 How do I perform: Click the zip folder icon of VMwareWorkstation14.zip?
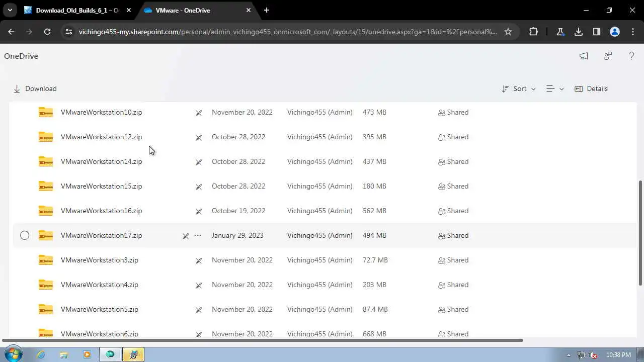[x=46, y=161]
